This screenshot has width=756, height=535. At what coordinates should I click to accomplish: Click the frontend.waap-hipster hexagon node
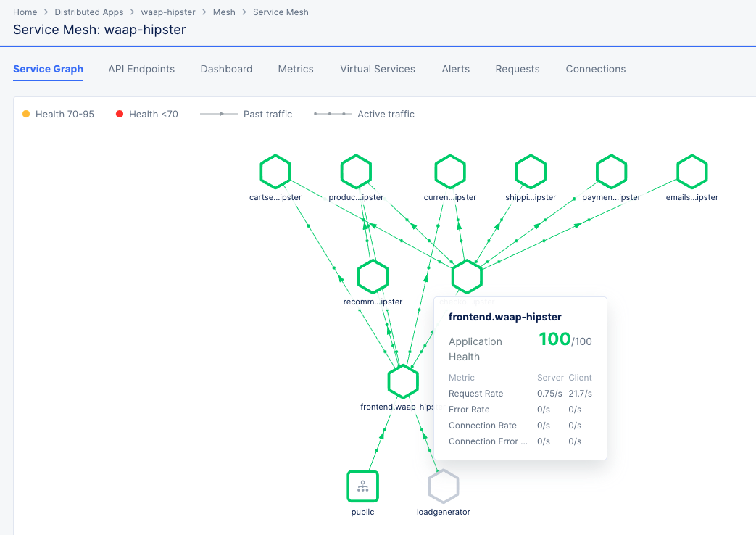[x=403, y=381]
